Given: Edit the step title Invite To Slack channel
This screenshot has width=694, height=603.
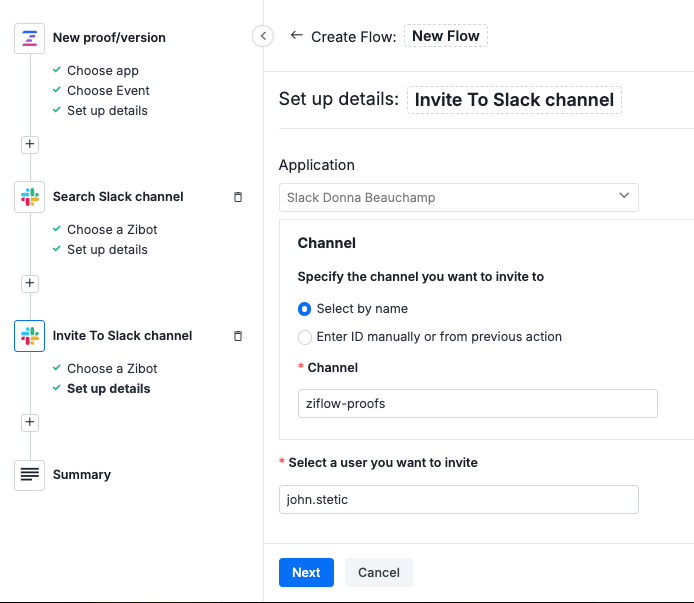Looking at the screenshot, I should coord(514,100).
